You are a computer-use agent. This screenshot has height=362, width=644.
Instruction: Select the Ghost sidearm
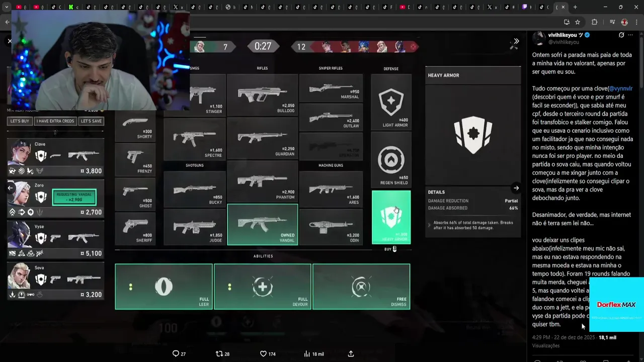point(135,194)
